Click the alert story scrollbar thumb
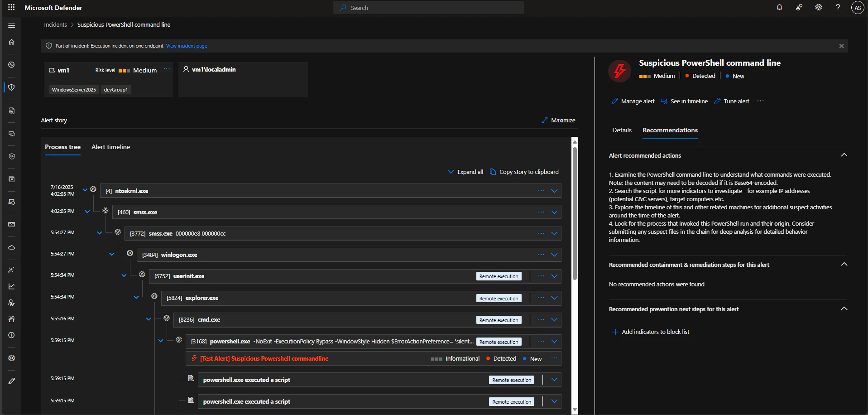The image size is (868, 415). [575, 213]
